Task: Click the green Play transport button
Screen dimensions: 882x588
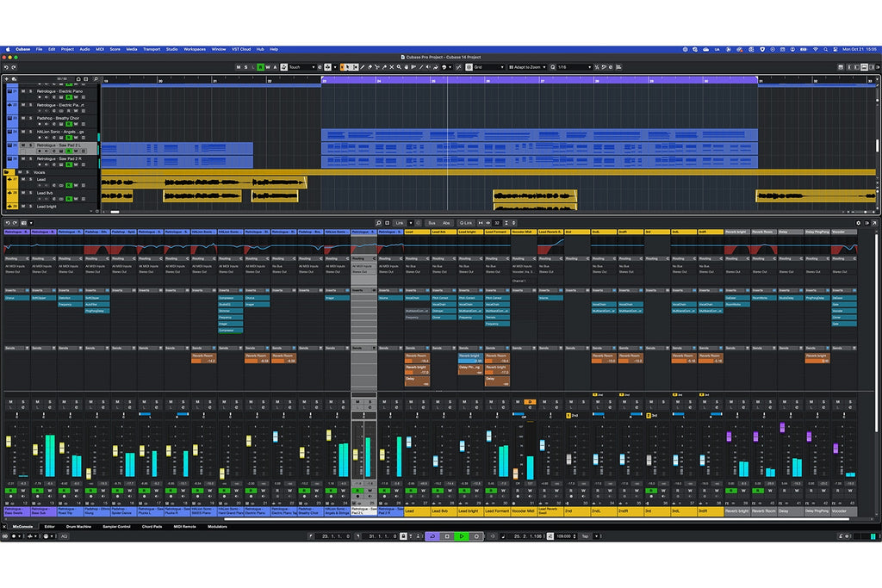Action: (462, 536)
